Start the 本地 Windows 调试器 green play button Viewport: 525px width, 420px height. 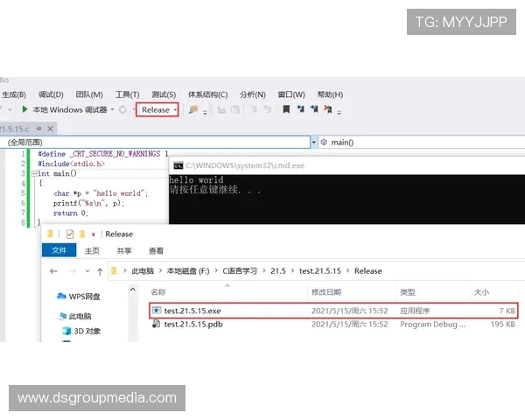tap(24, 109)
